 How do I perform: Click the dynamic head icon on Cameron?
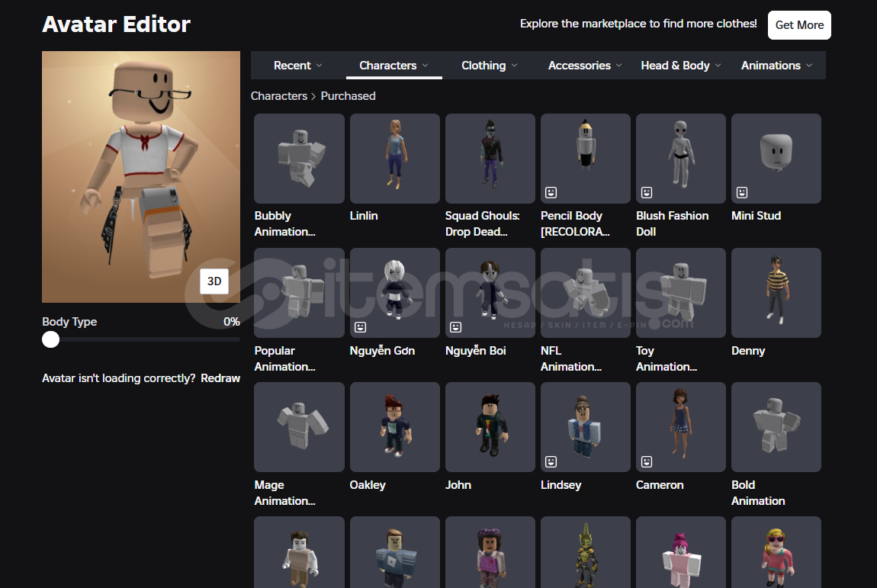[647, 461]
